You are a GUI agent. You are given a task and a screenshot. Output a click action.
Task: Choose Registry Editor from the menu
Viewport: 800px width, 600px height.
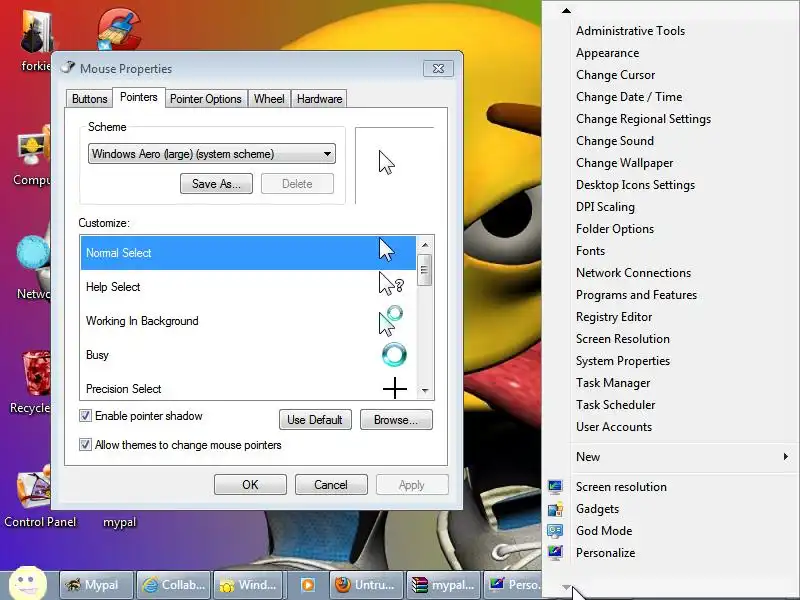[x=614, y=317]
